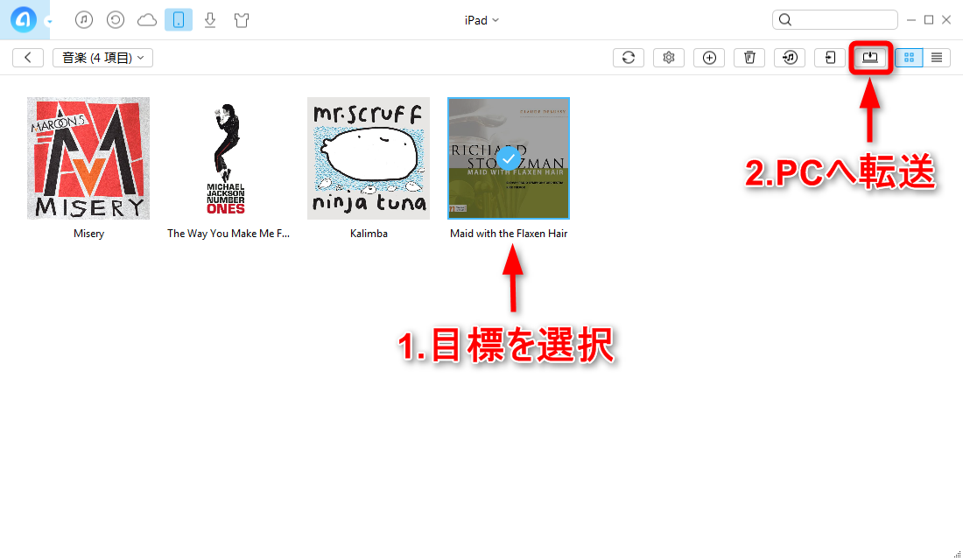Minimize the AnyTrans window
Viewport: 963px width, 560px height.
911,20
